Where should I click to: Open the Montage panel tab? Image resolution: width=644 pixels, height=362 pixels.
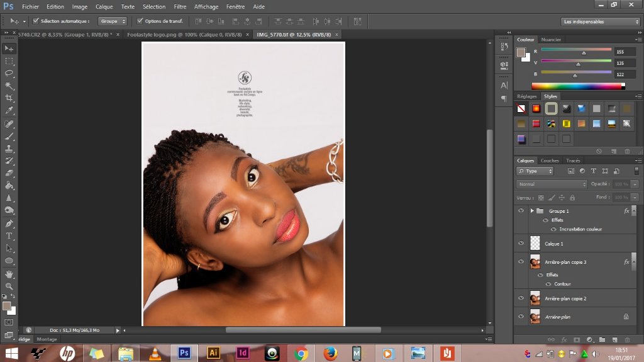47,339
